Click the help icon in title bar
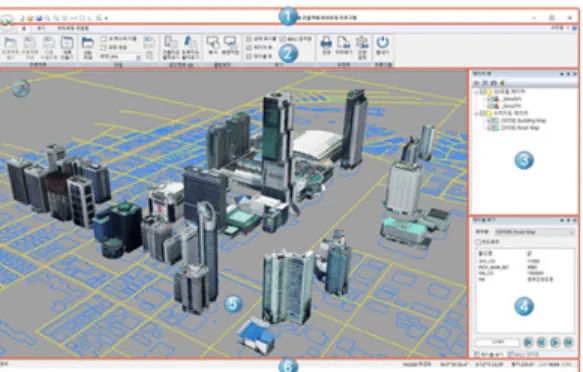Viewport: 583px width, 372px height. tap(575, 28)
